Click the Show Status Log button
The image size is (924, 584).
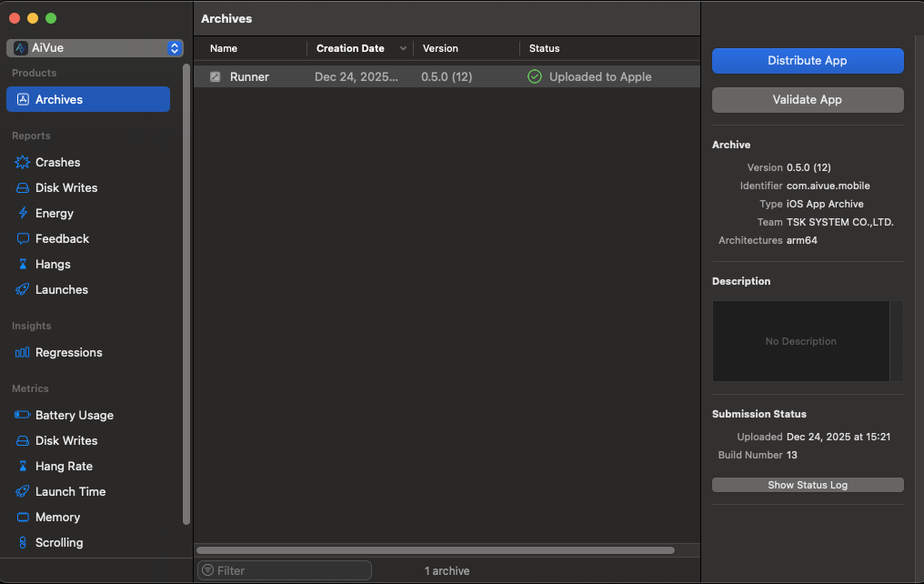(808, 485)
